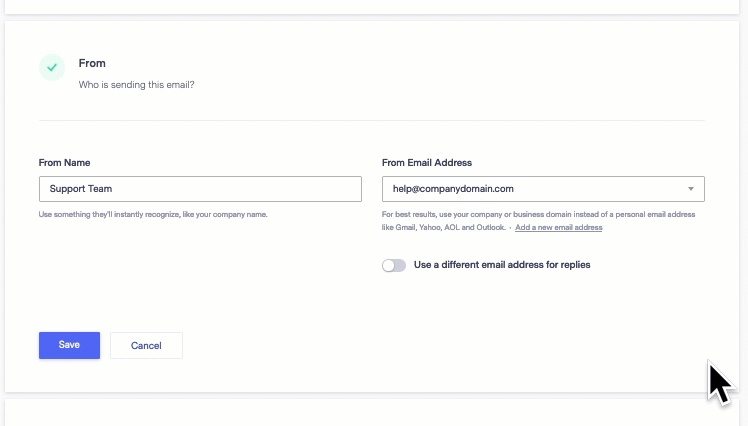Click the Save button
Screen dimensions: 748x426
pyautogui.click(x=69, y=345)
